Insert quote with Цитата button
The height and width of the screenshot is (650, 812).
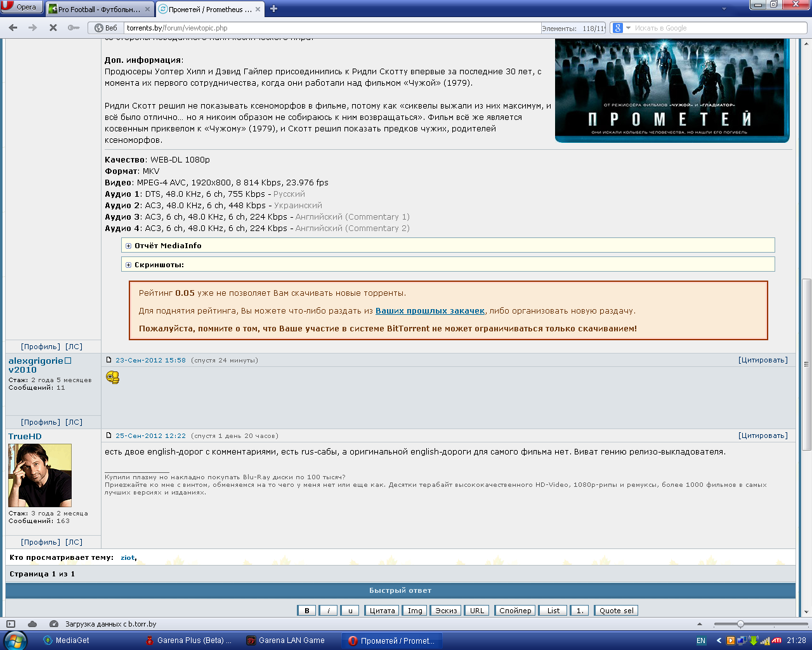pos(383,611)
